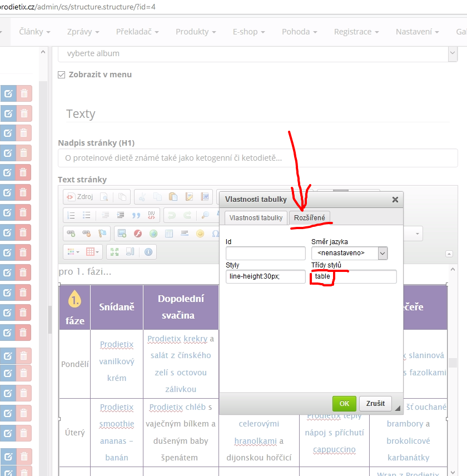Click the decrease indent icon
Image resolution: width=467 pixels, height=476 pixels.
tap(105, 215)
